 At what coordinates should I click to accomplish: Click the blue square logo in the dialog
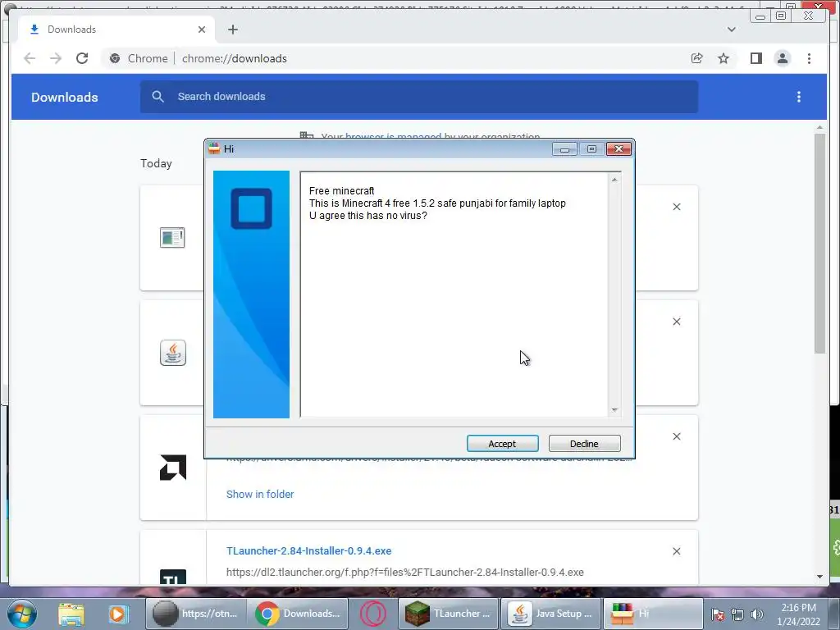tap(251, 208)
